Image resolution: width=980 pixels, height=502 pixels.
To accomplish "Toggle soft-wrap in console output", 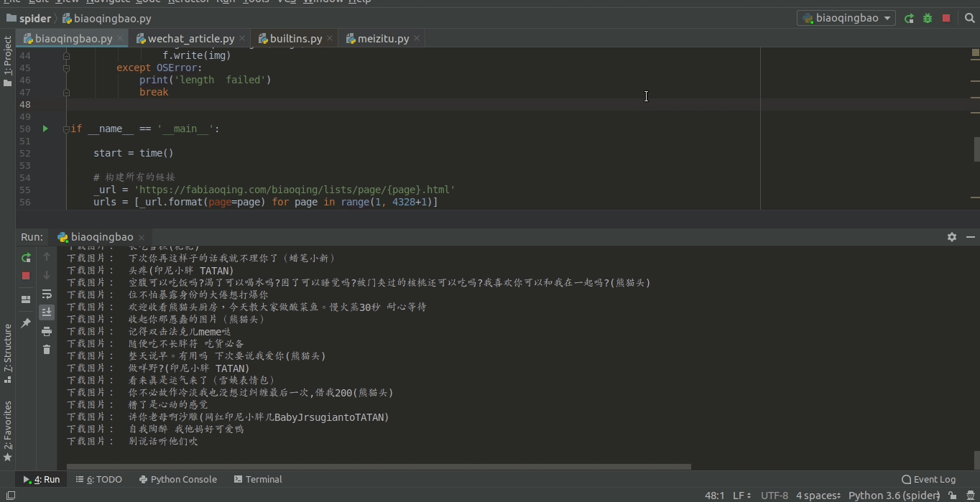I will (47, 294).
